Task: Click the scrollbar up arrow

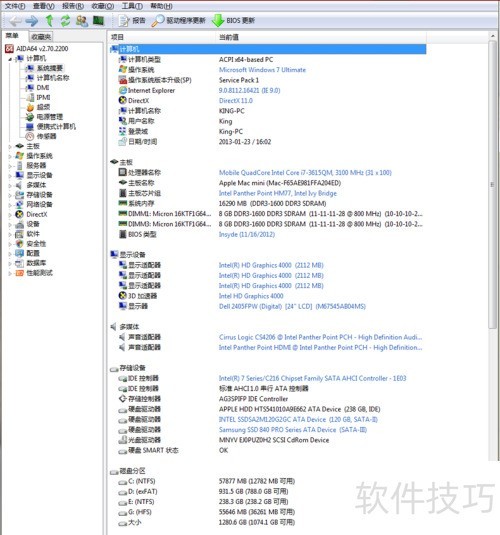Action: click(492, 36)
